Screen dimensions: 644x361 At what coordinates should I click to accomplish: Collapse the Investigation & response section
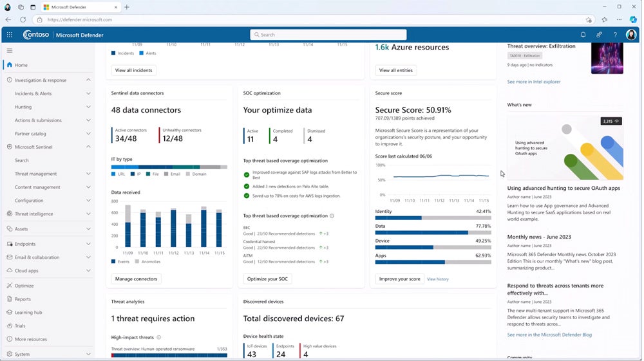(x=88, y=80)
